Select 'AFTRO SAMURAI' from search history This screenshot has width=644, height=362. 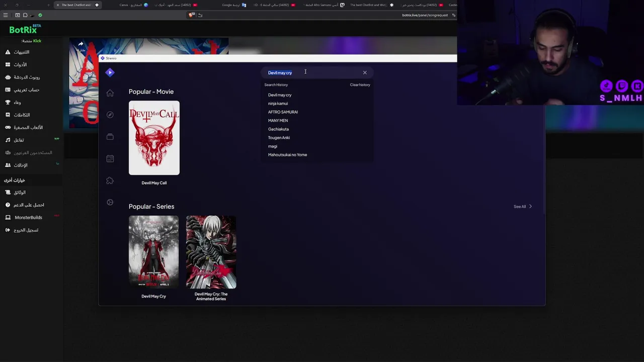283,112
